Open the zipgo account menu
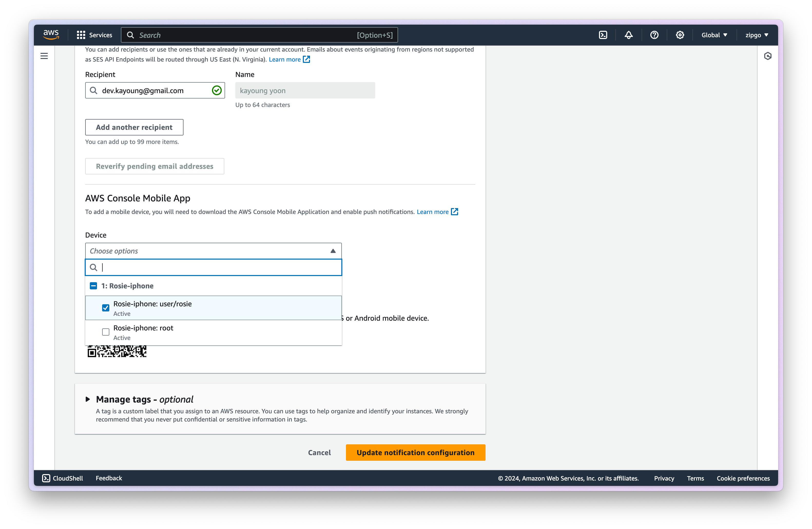Image resolution: width=812 pixels, height=529 pixels. 756,35
